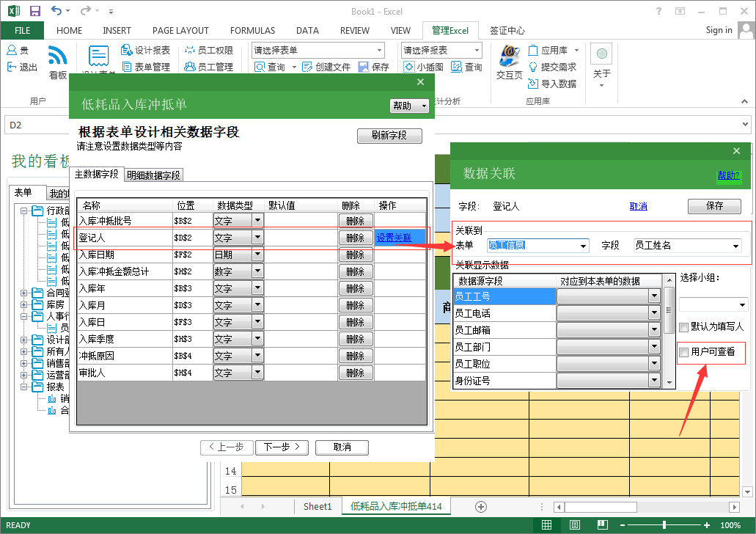Check the 默认为填写人 checkbox
The image size is (756, 534).
683,328
